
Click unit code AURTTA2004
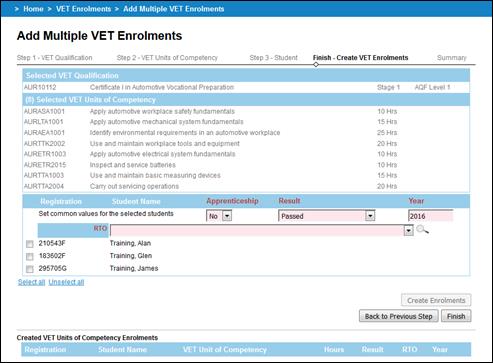tap(44, 186)
